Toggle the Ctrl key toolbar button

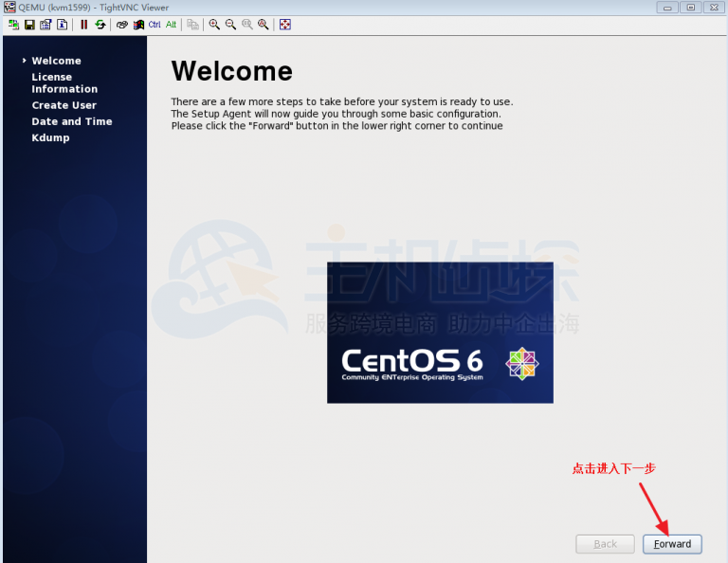155,25
